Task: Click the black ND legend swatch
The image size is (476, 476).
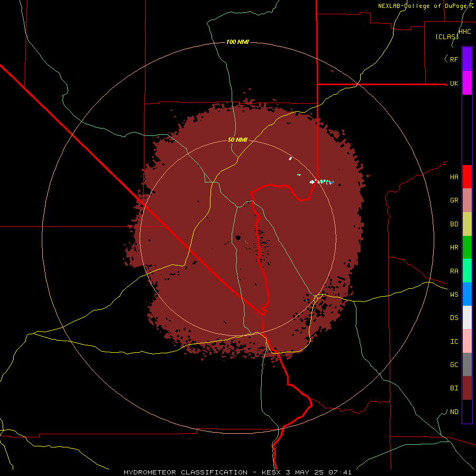Action: click(467, 411)
